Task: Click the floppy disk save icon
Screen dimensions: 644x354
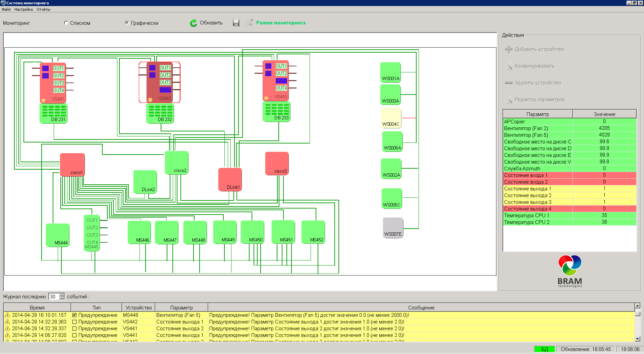Action: coord(236,23)
